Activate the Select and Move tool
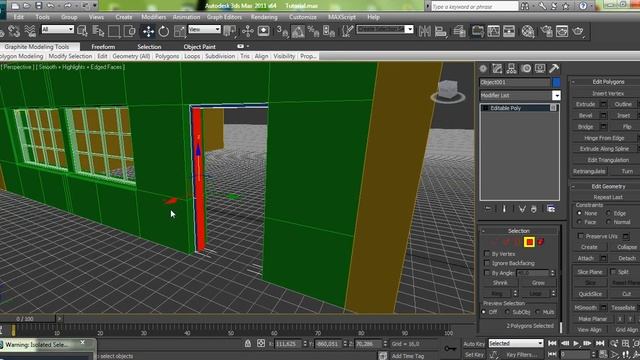Screen dimensions: 640x360 click(x=148, y=31)
